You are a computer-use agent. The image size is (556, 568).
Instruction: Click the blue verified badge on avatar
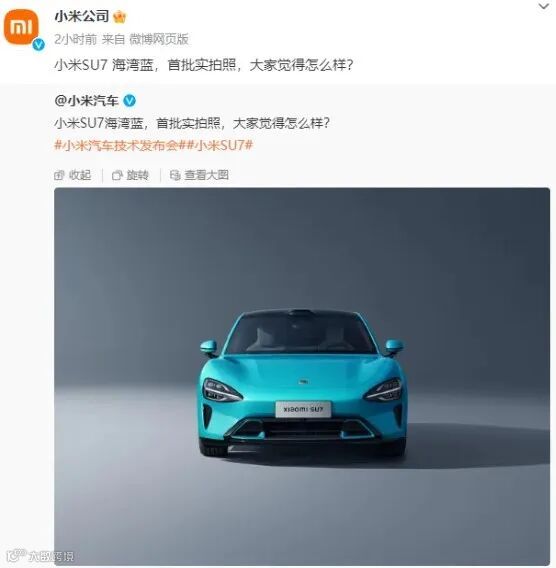point(38,45)
